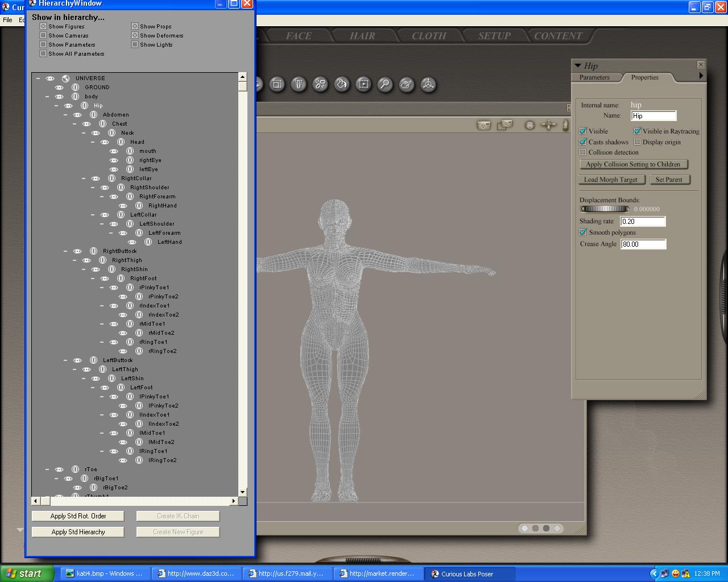Click the Select Camera icon above preview
The image size is (728, 582).
coord(483,125)
